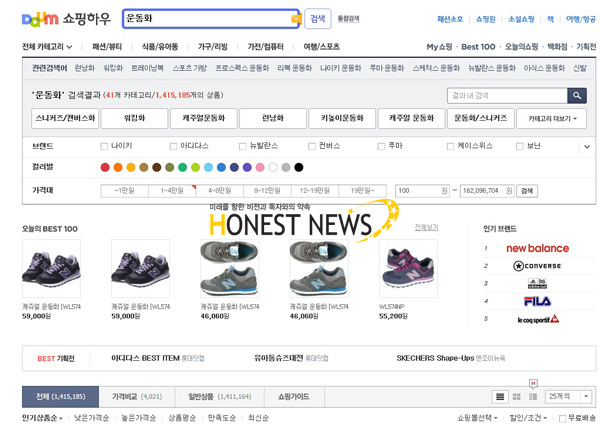
Task: Pick the red color swatch filter
Action: coord(105,167)
